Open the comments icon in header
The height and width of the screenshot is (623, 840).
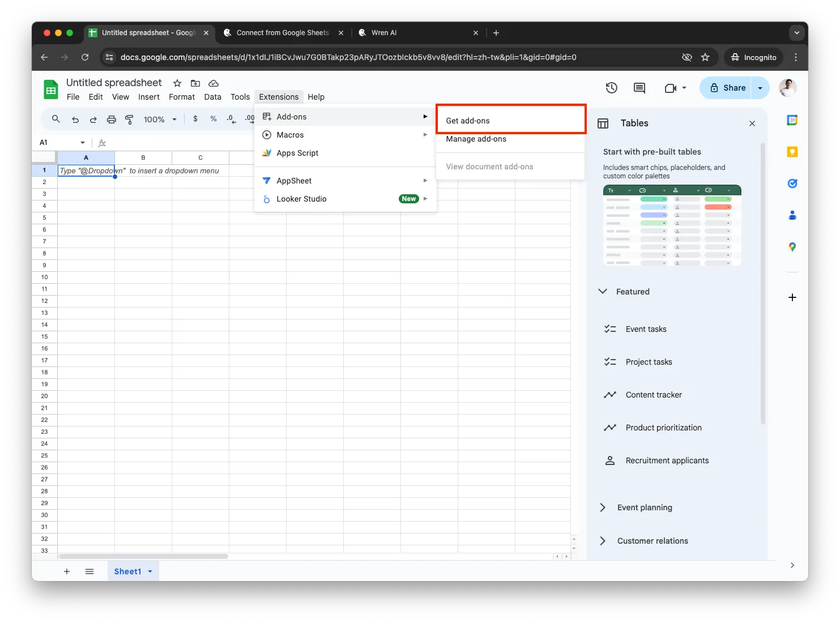639,88
